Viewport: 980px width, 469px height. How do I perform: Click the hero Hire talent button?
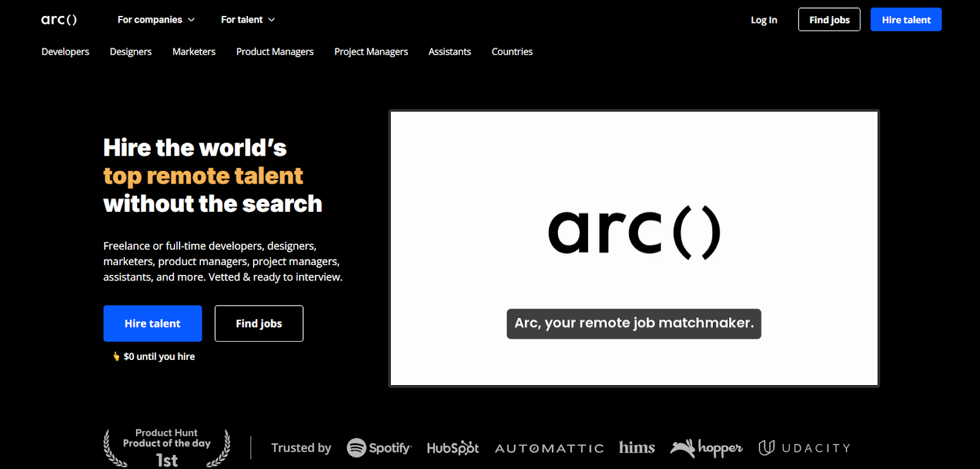(x=153, y=323)
